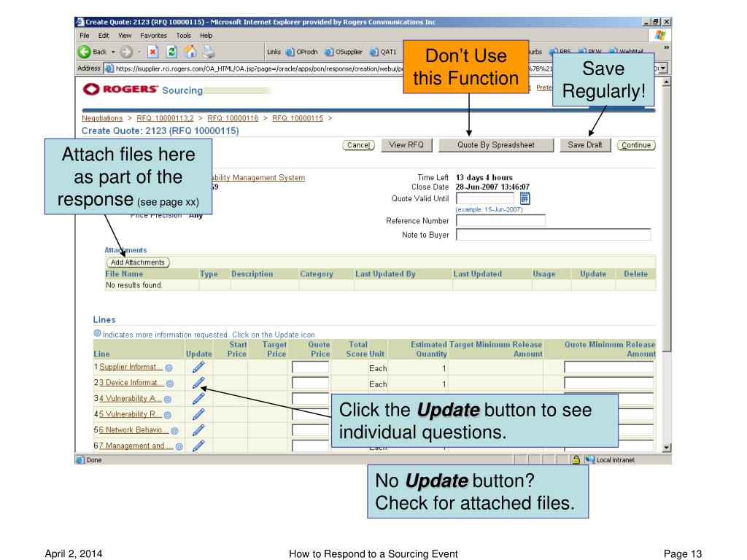The height and width of the screenshot is (560, 747).
Task: Click the info icon beside Supplier Informat
Action: [169, 367]
